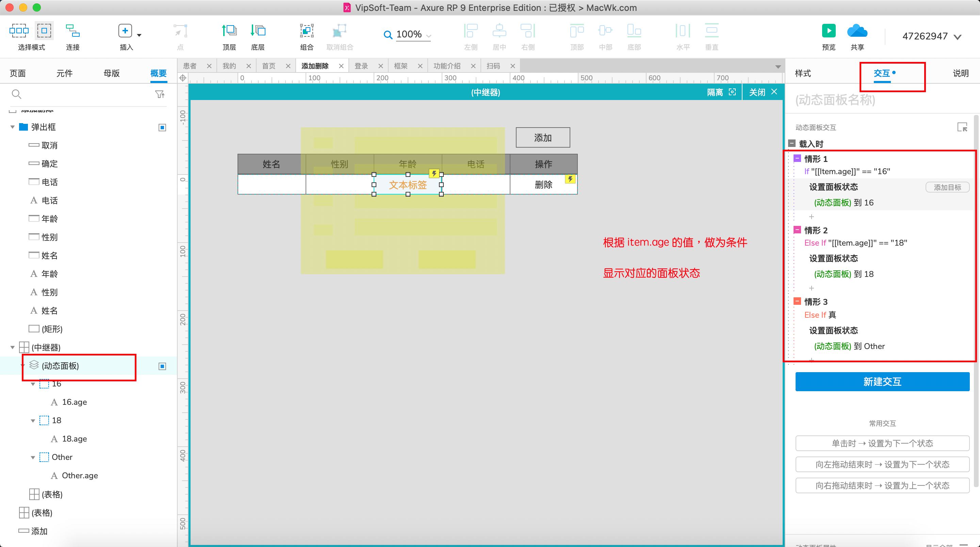Screen dimensions: 980x547
Task: Click the 隔离 isolate icon in repeater bar
Action: 732,92
